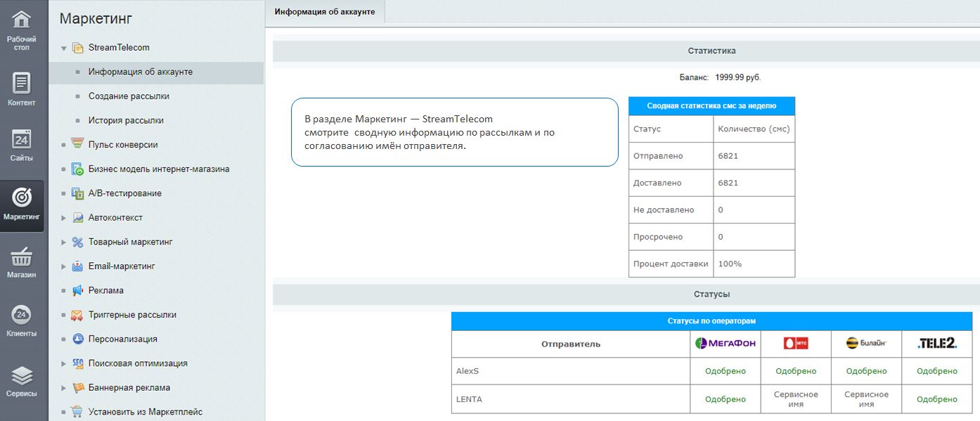Open Рабочий стол in left sidebar
980x421 pixels.
(22, 28)
